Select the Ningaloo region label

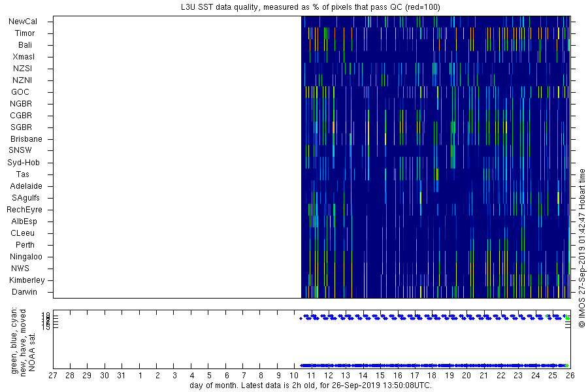pos(26,257)
